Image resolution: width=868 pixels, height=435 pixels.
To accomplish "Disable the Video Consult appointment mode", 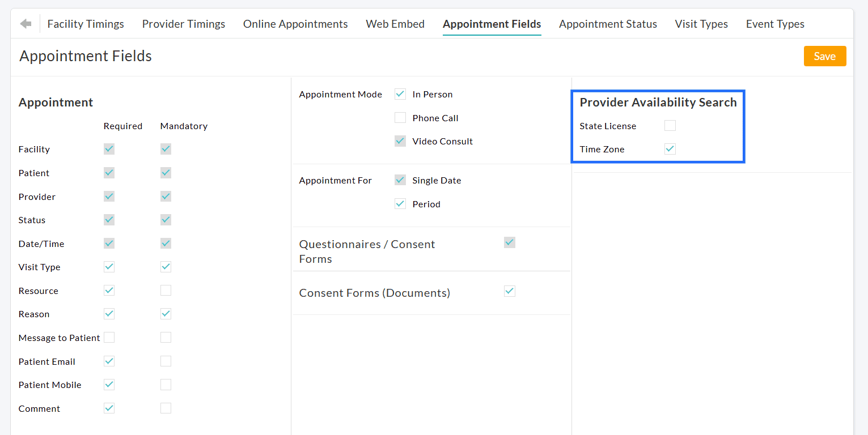I will point(400,140).
